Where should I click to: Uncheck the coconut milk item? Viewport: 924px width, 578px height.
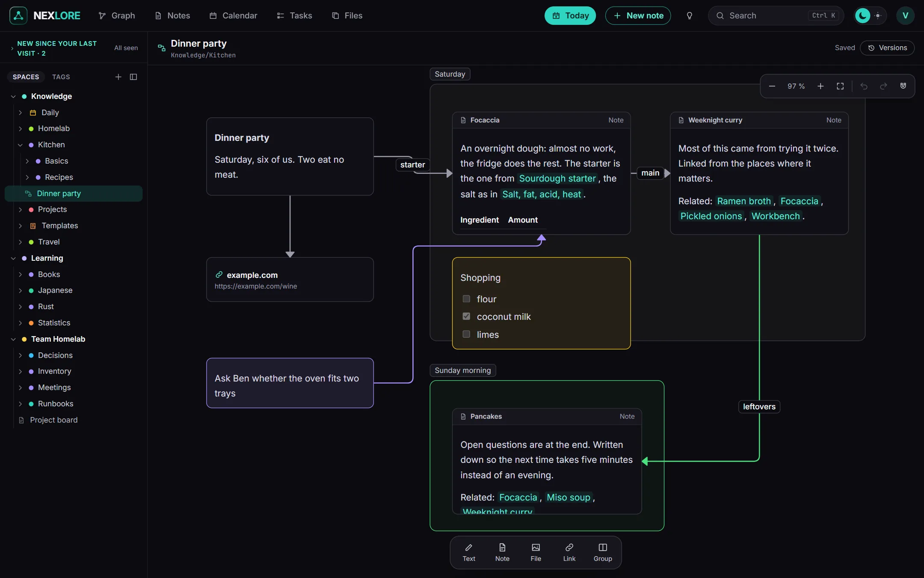(x=466, y=316)
